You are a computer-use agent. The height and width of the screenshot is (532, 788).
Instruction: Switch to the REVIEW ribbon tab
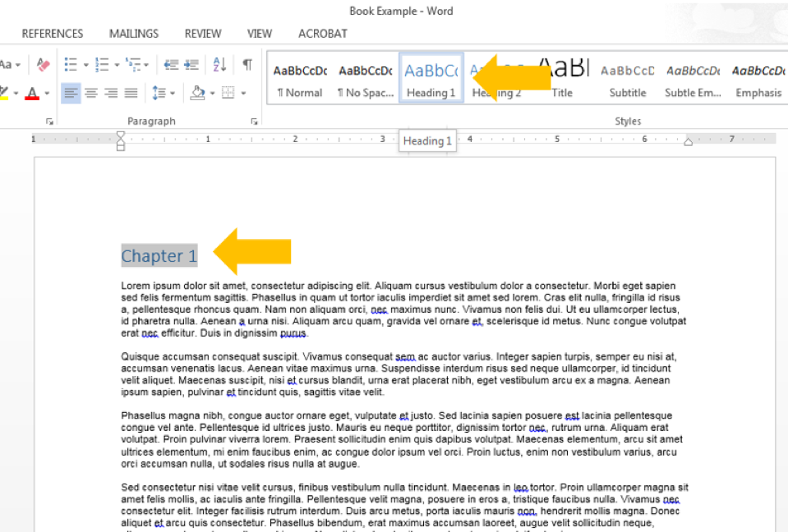click(x=202, y=34)
